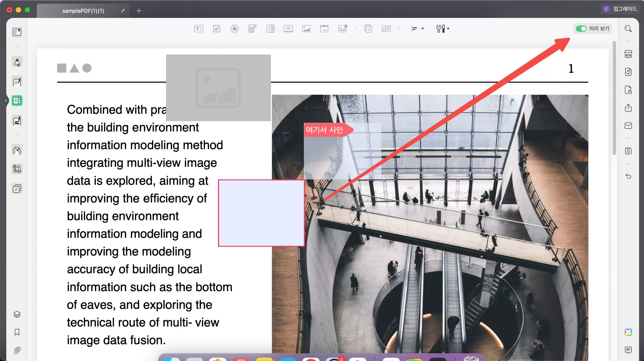Add a Date Field form element
Screen dimensions: 644x361
(324, 29)
